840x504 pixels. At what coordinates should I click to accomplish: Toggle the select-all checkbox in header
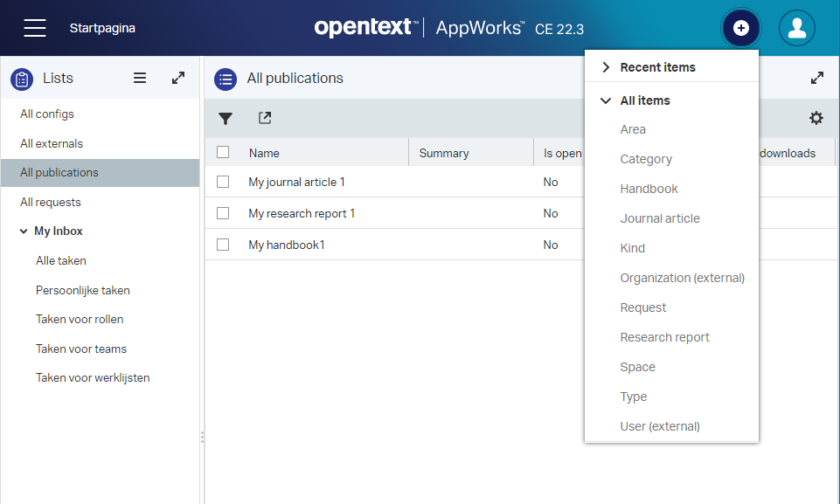[x=223, y=152]
